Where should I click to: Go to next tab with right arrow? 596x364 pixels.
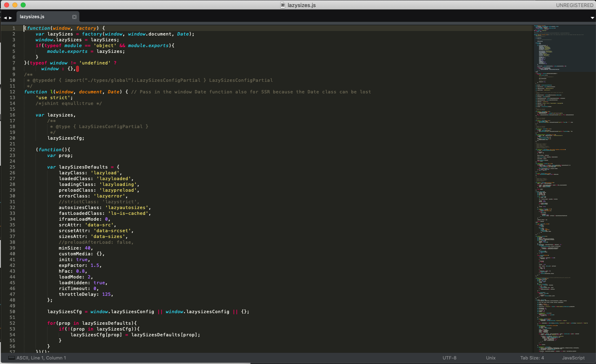(11, 18)
